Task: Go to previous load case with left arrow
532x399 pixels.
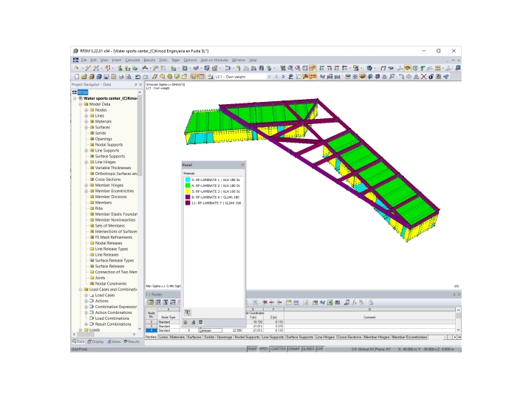Action: pos(276,77)
